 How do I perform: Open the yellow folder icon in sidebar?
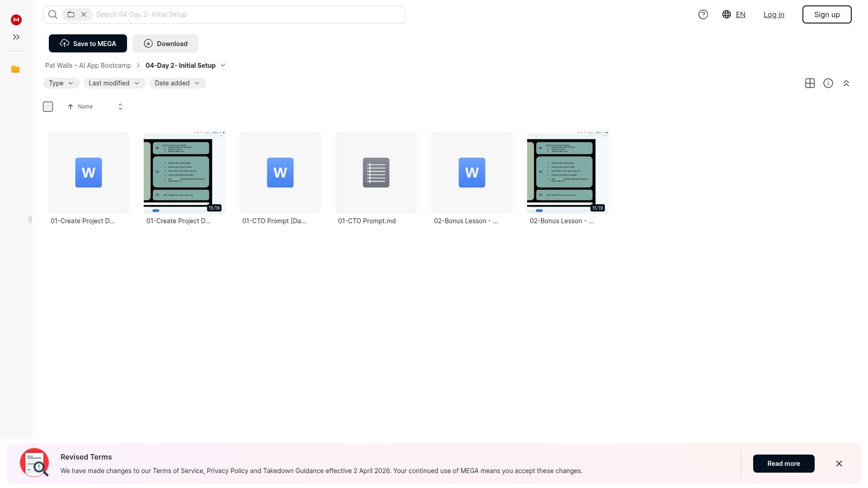tap(15, 69)
